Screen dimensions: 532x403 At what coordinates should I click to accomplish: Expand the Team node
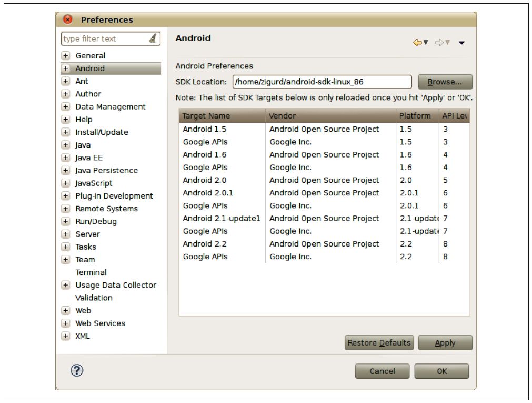point(66,259)
